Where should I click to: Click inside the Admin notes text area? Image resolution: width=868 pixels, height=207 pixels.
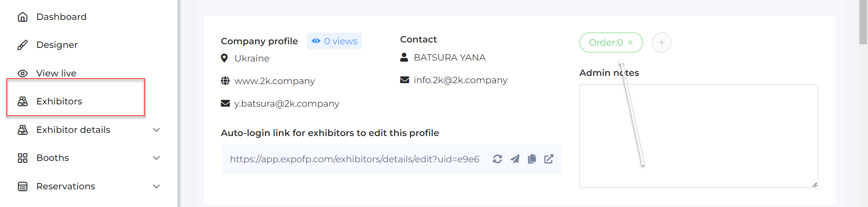pos(698,136)
